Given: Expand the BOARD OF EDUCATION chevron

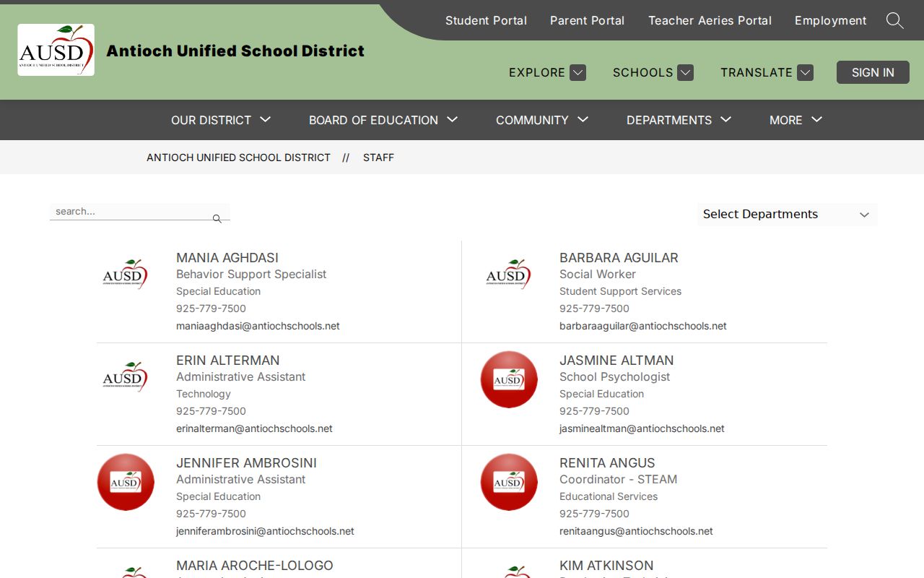Looking at the screenshot, I should click(453, 119).
